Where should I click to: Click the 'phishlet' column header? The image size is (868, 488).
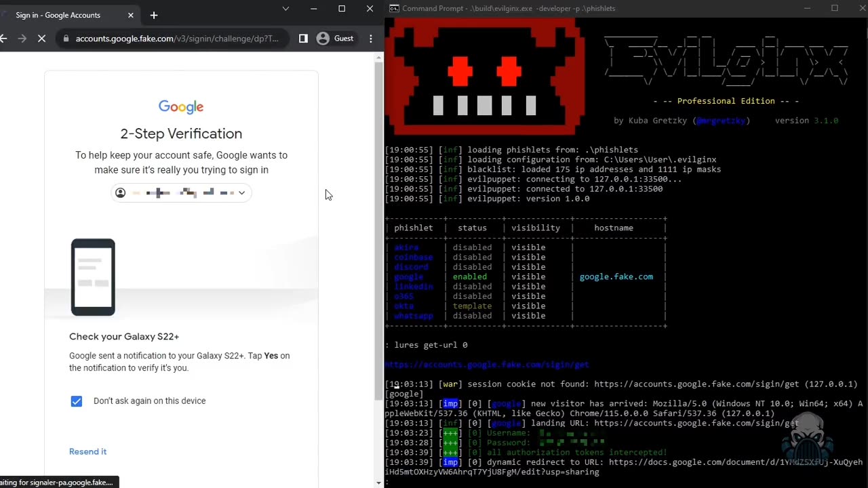413,228
